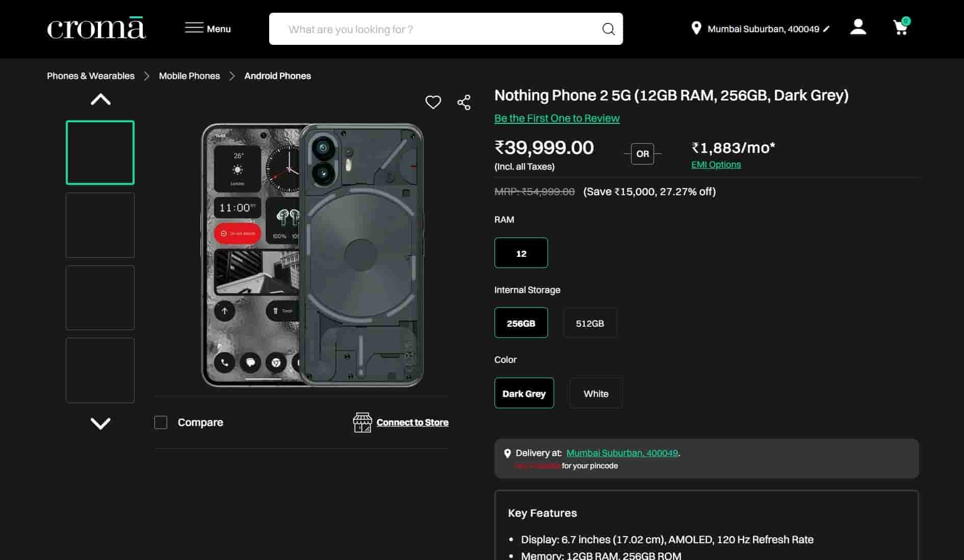Click the search magnifier icon
Screen dimensions: 964x560
[x=608, y=29]
